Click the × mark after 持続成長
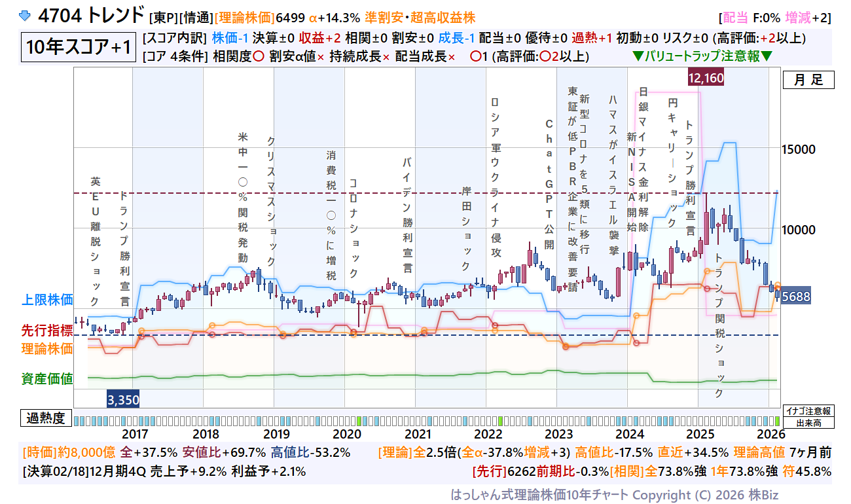The width and height of the screenshot is (851, 504). (x=386, y=57)
